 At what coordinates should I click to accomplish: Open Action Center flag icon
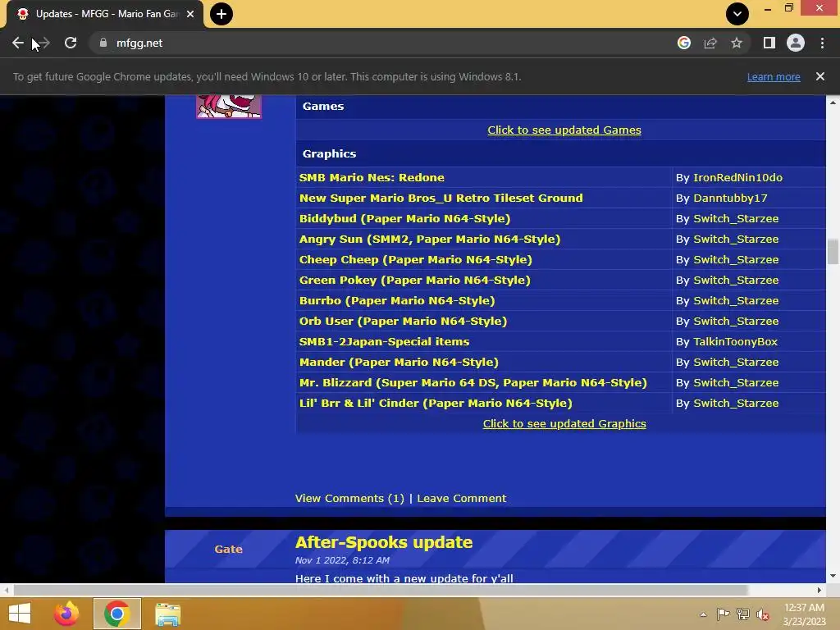(723, 614)
